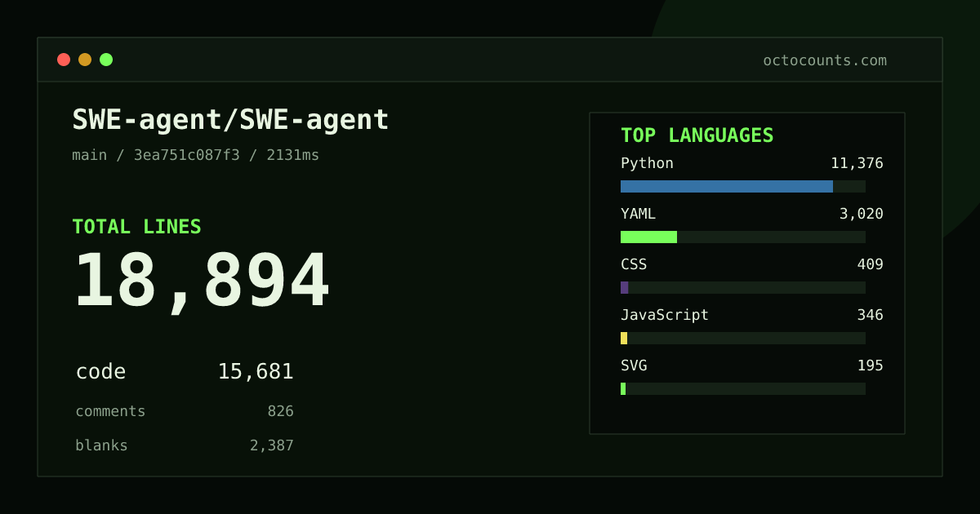Click the purple CSS progress bar
Screen dimensions: 980x514
(x=624, y=287)
